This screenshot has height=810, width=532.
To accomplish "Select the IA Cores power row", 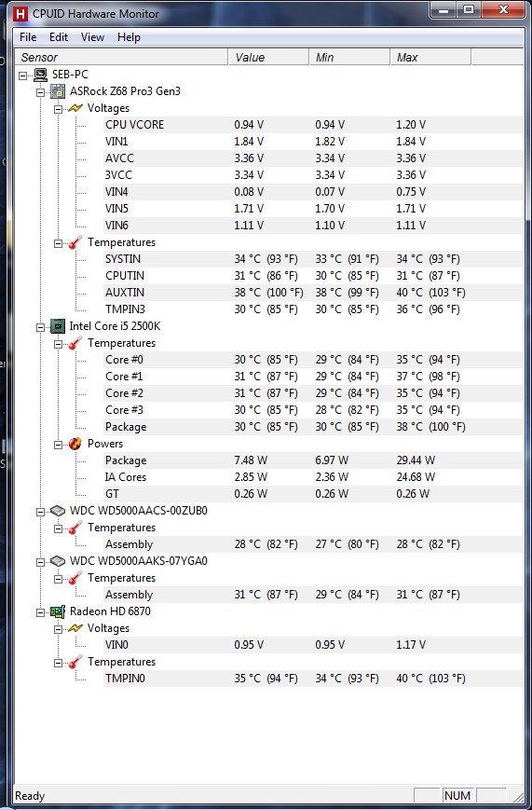I will 312,477.
